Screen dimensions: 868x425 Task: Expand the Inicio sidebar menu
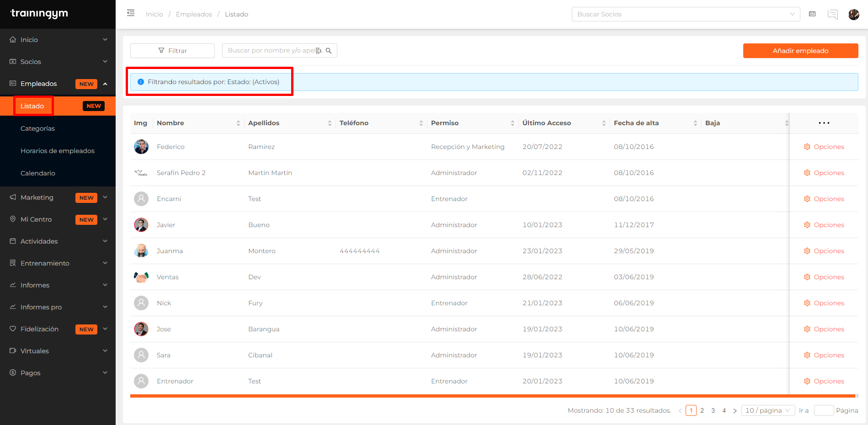coord(105,40)
